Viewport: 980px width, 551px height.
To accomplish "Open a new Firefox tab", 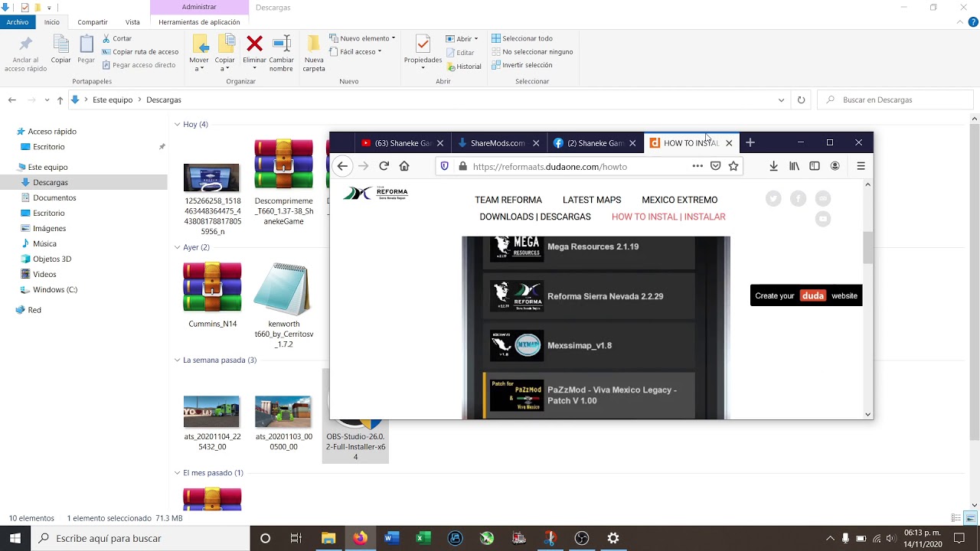I will (x=750, y=142).
